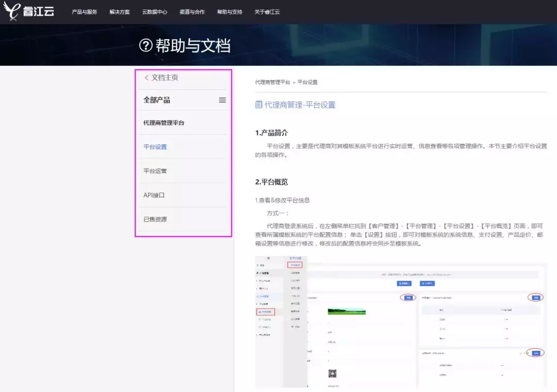Click the question mark help icon
The width and height of the screenshot is (557, 392).
click(x=146, y=46)
